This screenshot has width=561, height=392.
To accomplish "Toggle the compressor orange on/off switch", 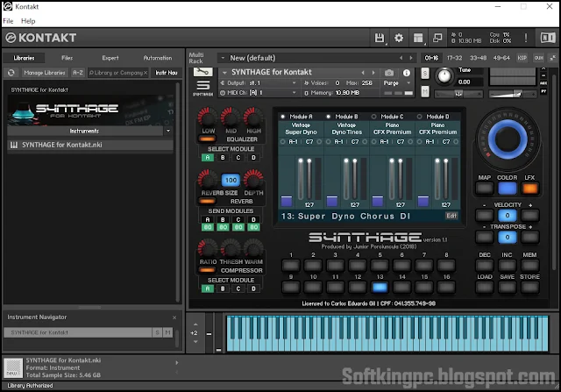I will tap(207, 270).
